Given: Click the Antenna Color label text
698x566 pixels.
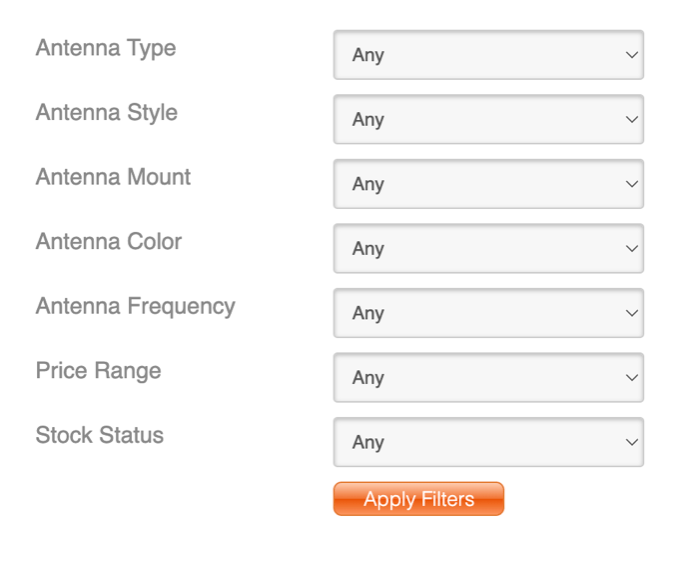Looking at the screenshot, I should pyautogui.click(x=108, y=242).
